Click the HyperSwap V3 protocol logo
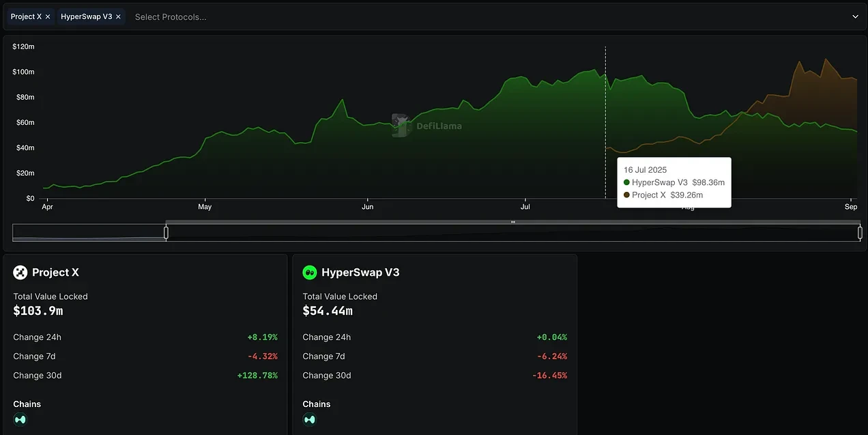Viewport: 868px width, 435px height. click(310, 272)
